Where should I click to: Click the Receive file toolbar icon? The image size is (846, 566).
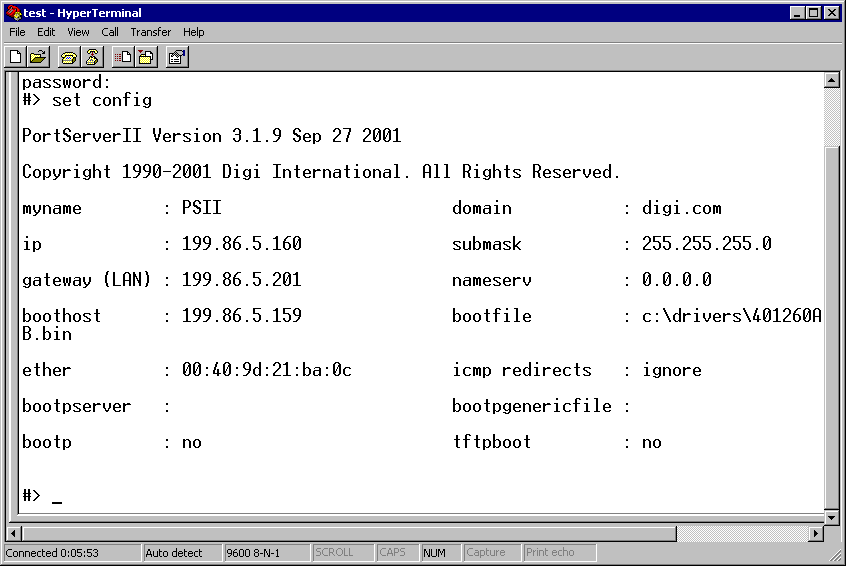[146, 57]
